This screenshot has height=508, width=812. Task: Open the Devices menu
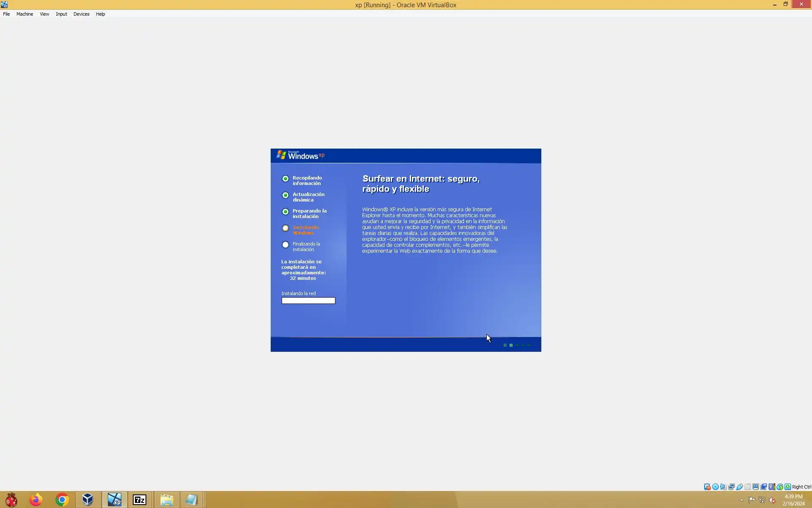coord(81,14)
